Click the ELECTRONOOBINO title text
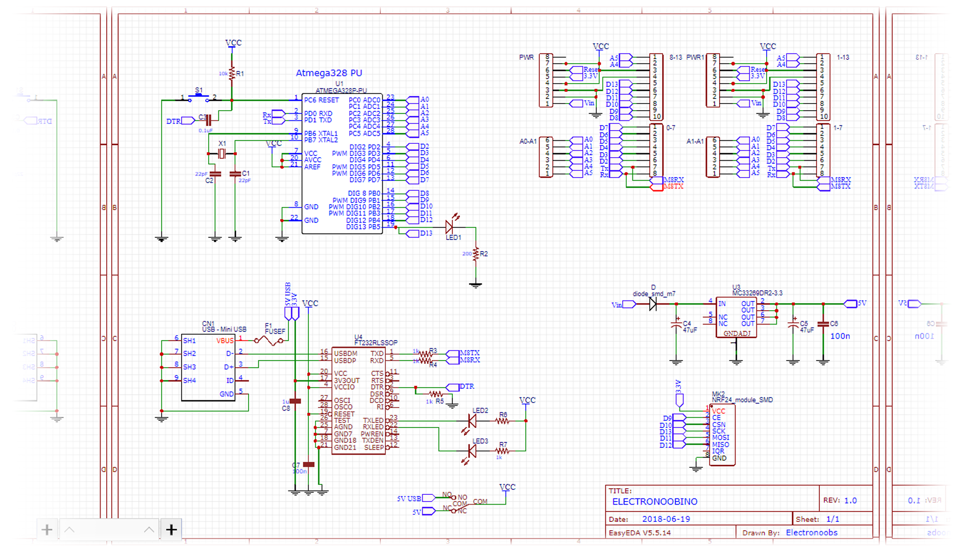The image size is (980, 551). pos(654,502)
